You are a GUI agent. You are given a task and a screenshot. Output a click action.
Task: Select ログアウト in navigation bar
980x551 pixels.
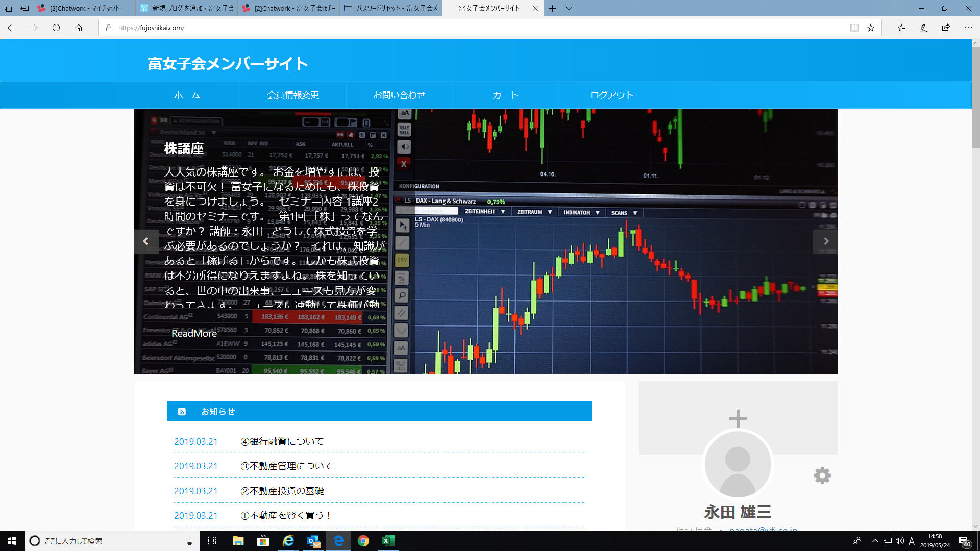(x=611, y=95)
